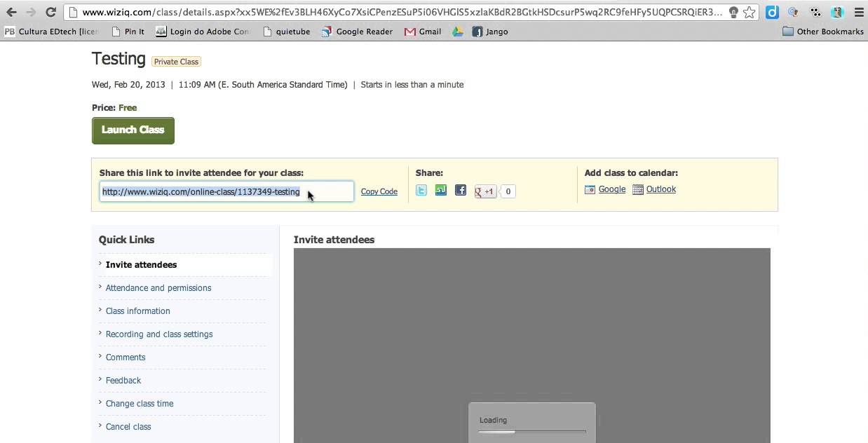Select Invite attendees in Quick Links
The height and width of the screenshot is (443, 868).
[141, 265]
